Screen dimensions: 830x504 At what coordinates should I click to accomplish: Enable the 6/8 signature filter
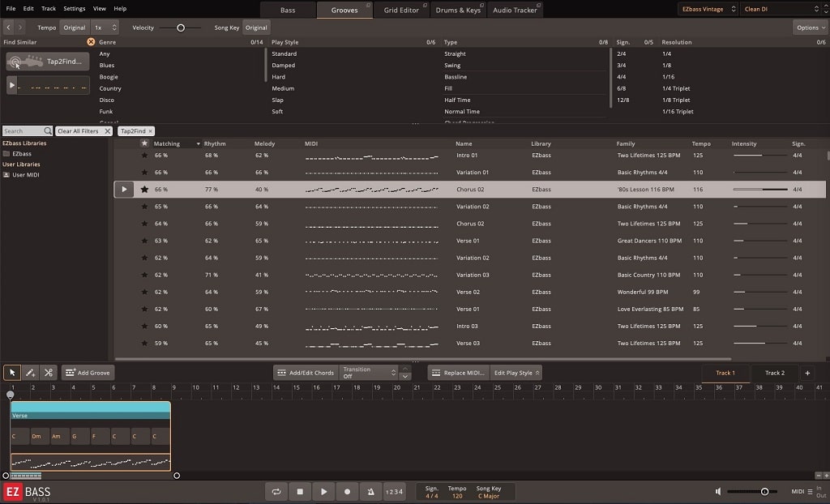(622, 88)
